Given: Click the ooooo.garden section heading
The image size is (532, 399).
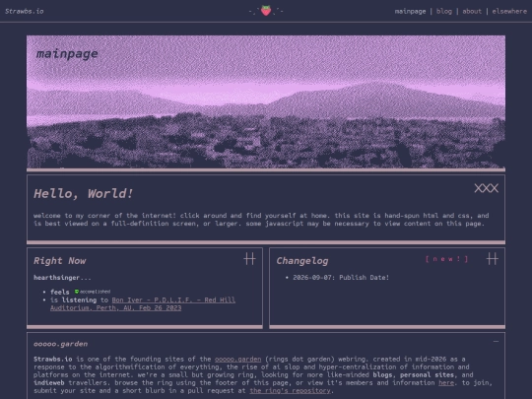Looking at the screenshot, I should click(x=60, y=344).
